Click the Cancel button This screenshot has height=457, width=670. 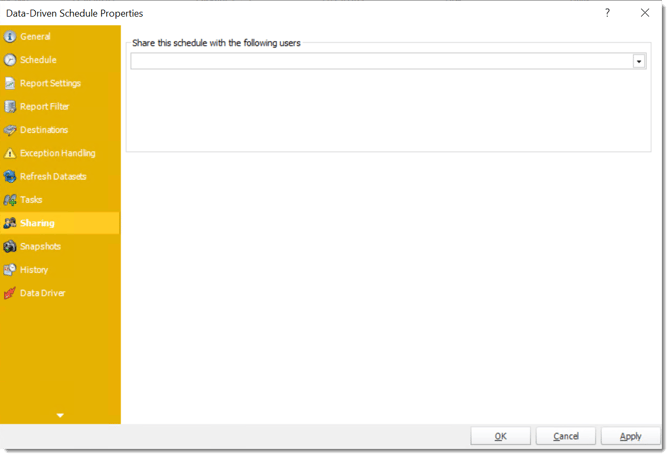tap(566, 436)
